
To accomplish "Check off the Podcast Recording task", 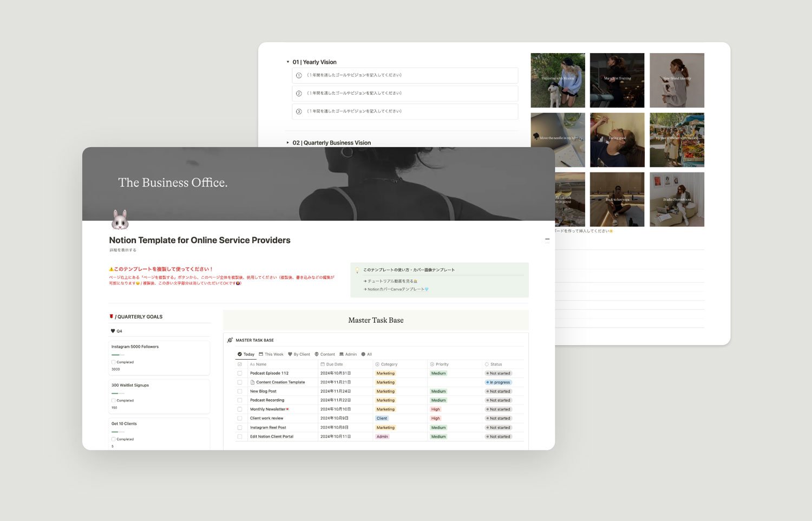I will [240, 400].
